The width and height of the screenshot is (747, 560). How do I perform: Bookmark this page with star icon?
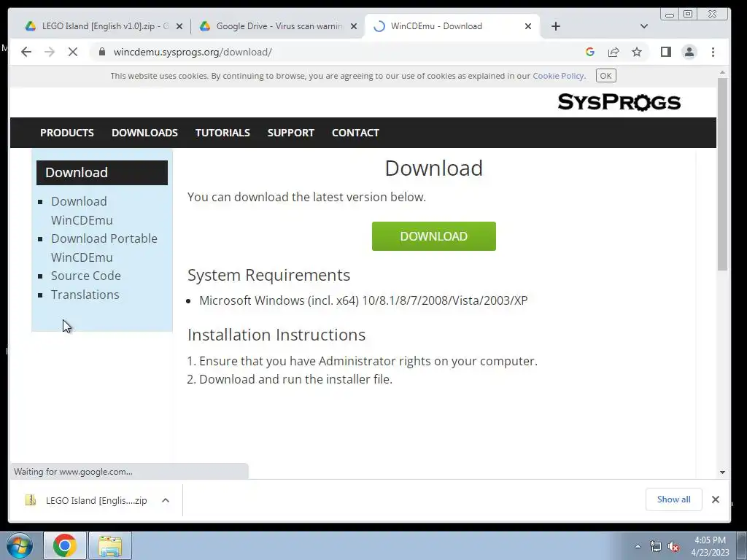tap(637, 52)
